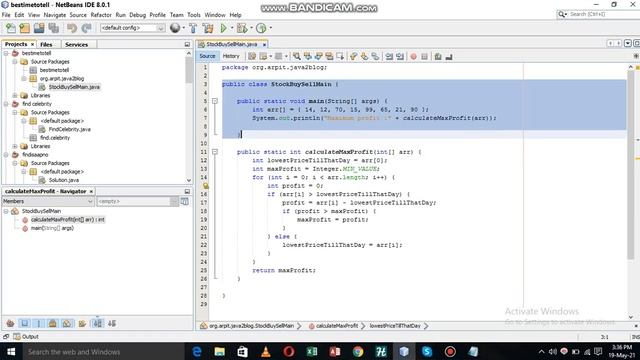The image size is (640, 360).
Task: Collapse the bestimetotell project node
Action: (x=6, y=53)
